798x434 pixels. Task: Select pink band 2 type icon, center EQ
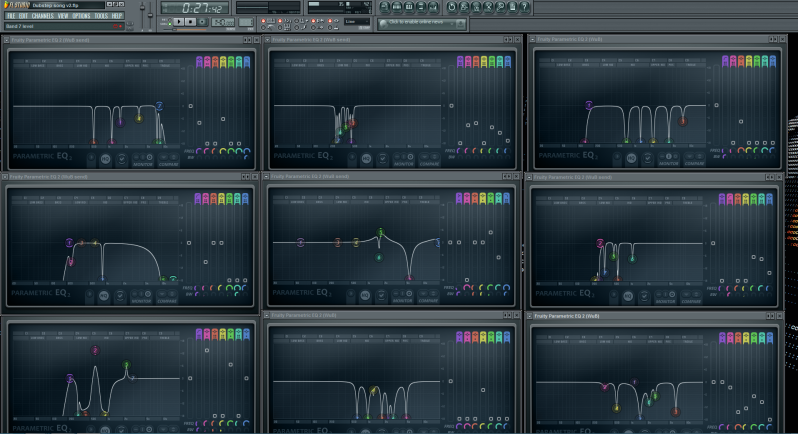point(467,198)
